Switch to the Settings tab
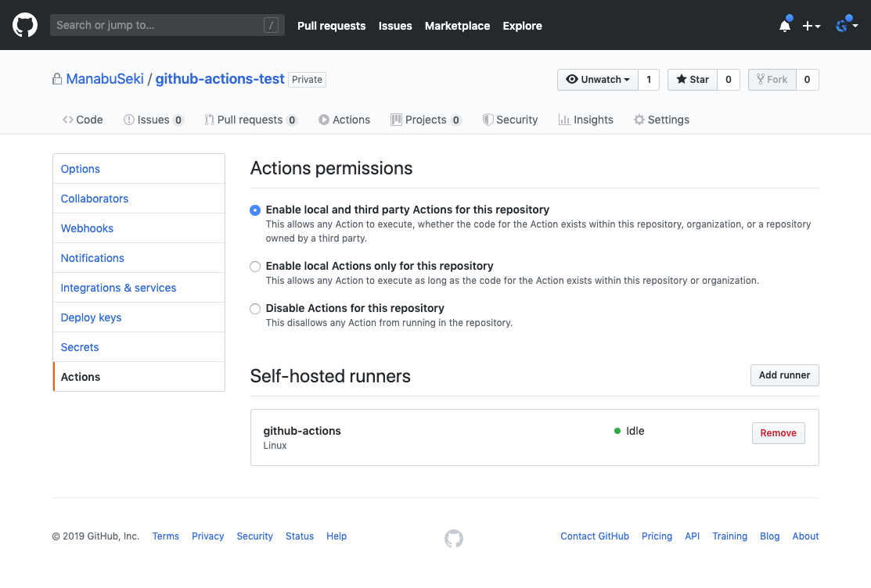Viewport: 871px width, 588px height. coord(661,120)
